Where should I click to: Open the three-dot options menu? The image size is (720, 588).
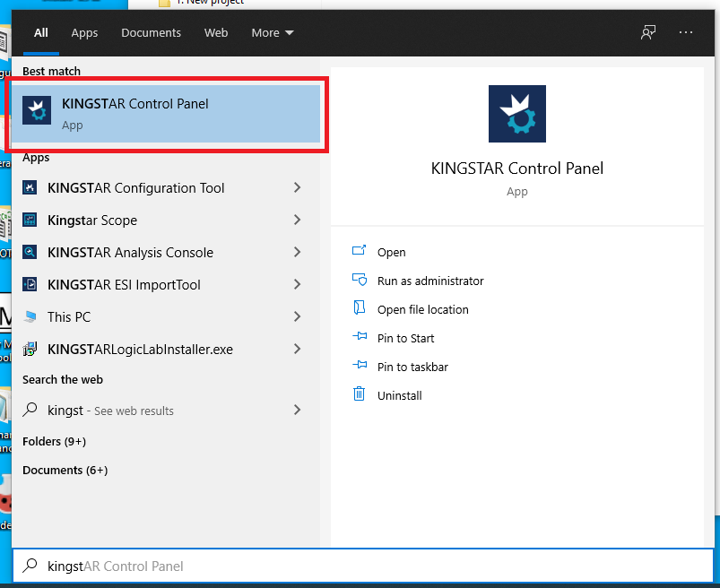686,32
